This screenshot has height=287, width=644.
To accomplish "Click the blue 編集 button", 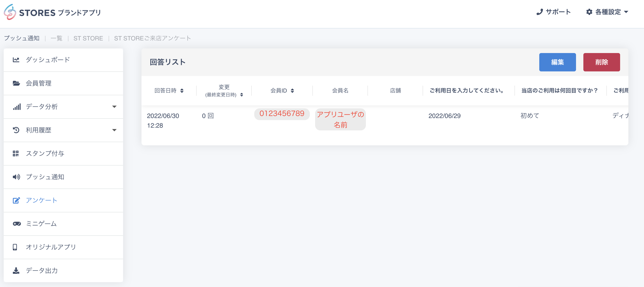I will (557, 62).
